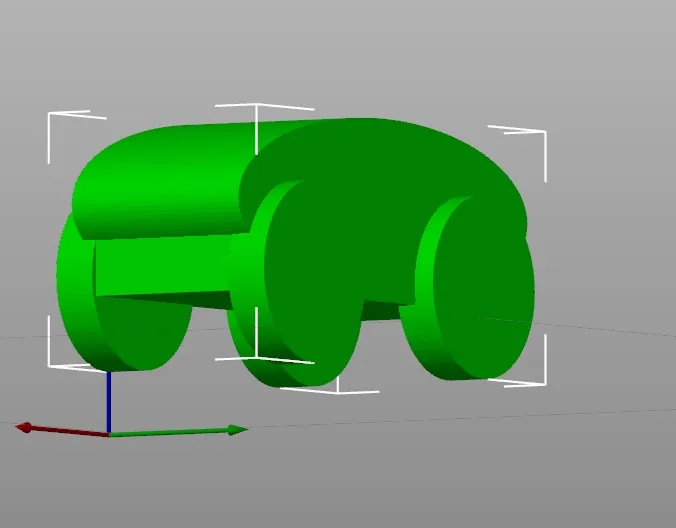
Task: Click the red X-axis arrow of the gizmo
Action: tap(62, 430)
